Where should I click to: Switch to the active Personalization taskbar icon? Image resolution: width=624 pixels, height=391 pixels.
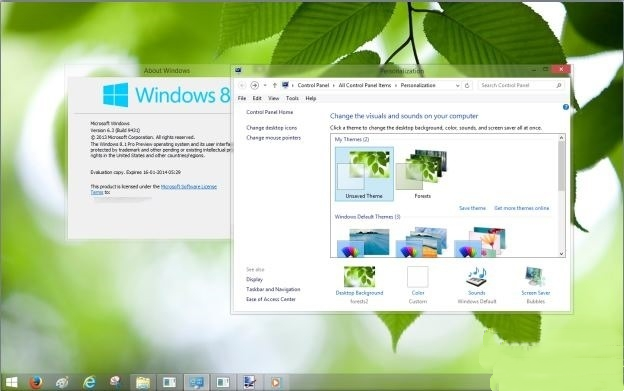point(196,382)
